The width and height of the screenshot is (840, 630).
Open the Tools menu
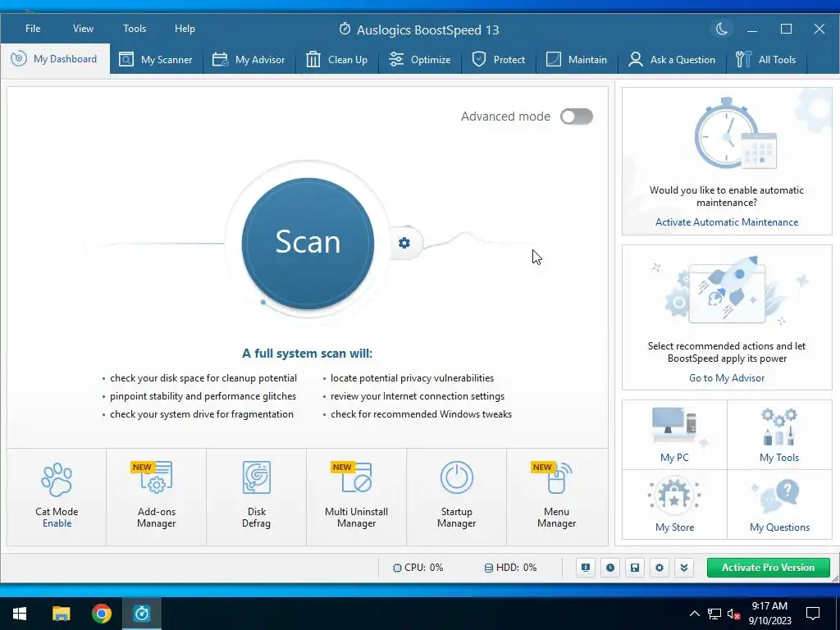[x=134, y=29]
